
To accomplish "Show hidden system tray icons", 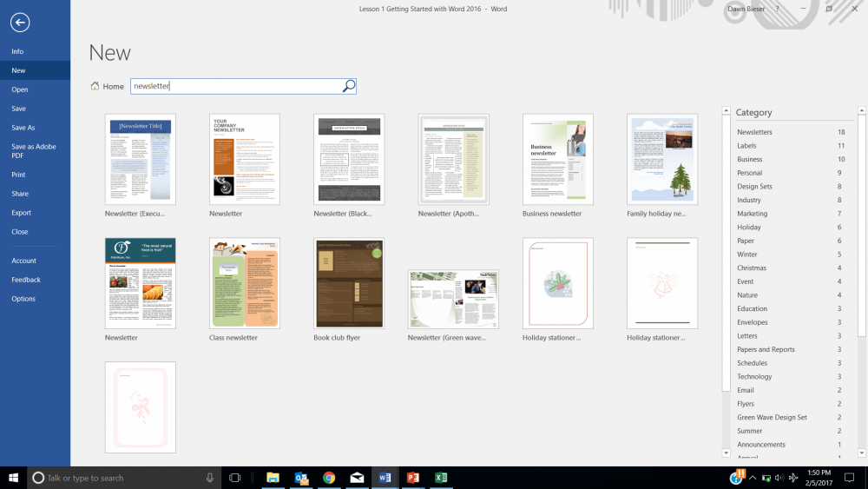I will 753,478.
